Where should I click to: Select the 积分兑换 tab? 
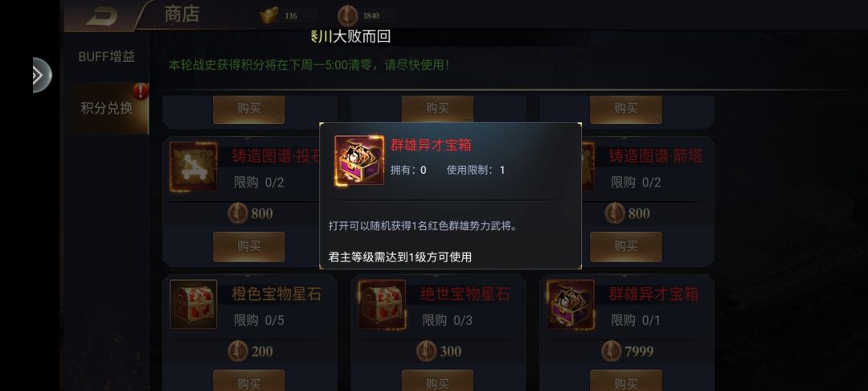tap(107, 108)
